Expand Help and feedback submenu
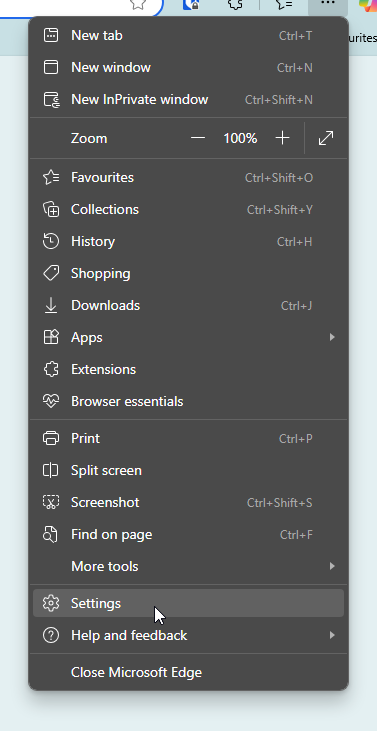 pos(189,635)
